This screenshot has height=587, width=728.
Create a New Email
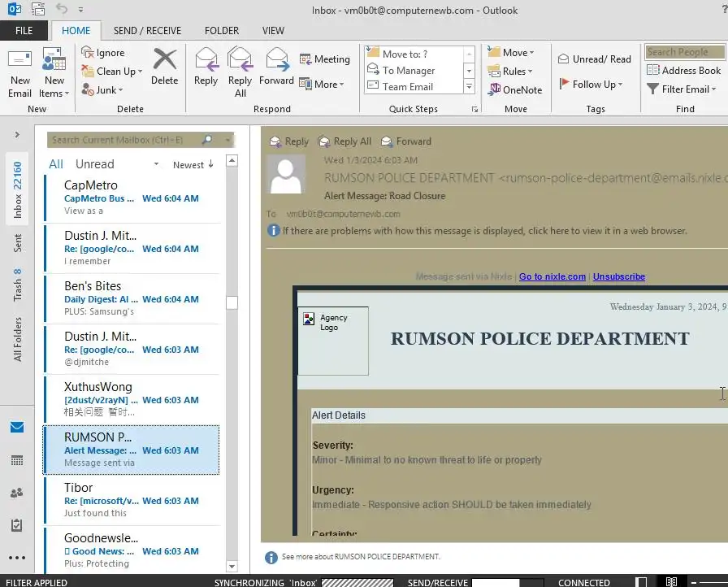tap(20, 73)
